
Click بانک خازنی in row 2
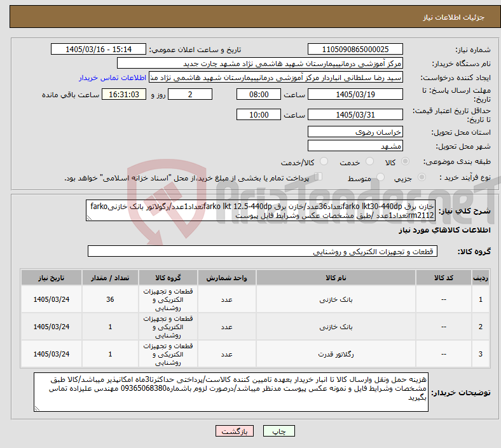[336, 327]
